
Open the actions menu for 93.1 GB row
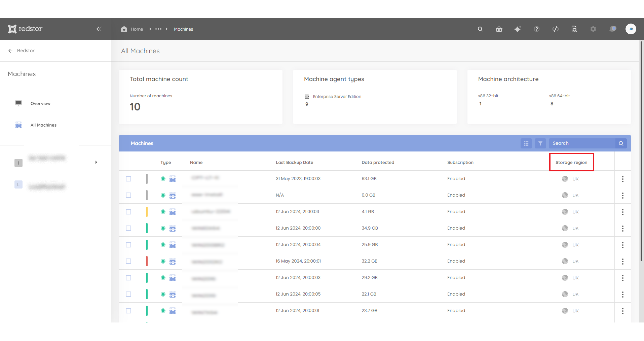click(623, 179)
